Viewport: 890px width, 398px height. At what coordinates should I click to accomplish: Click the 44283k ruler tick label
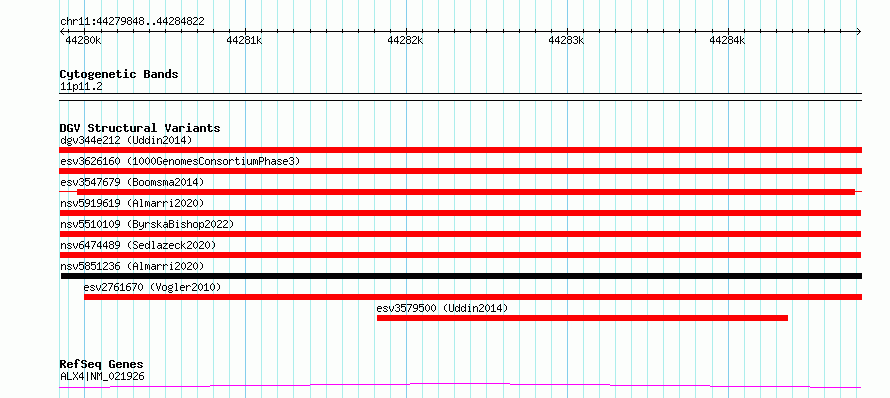coord(566,40)
